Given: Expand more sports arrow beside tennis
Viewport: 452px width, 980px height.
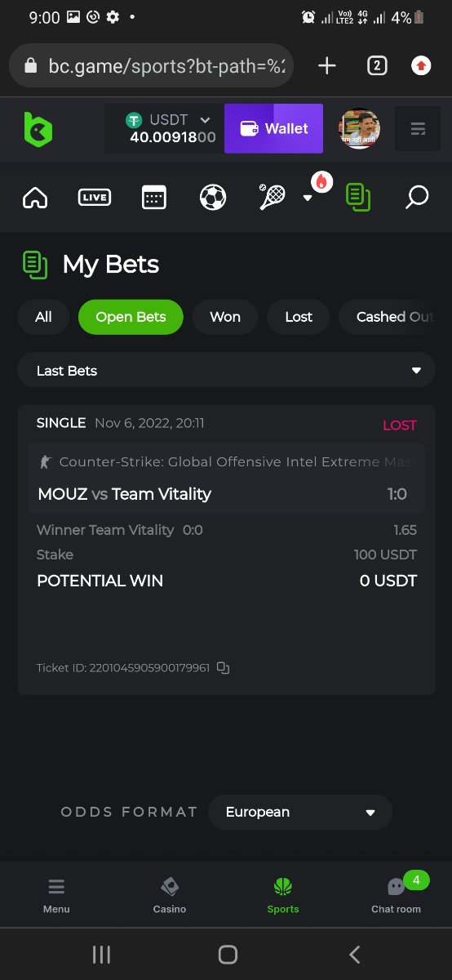Looking at the screenshot, I should coord(308,198).
